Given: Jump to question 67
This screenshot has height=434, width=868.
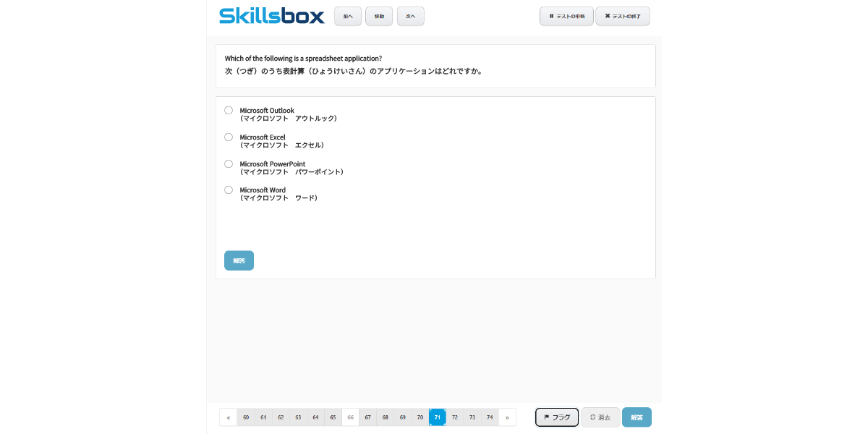Looking at the screenshot, I should 367,417.
